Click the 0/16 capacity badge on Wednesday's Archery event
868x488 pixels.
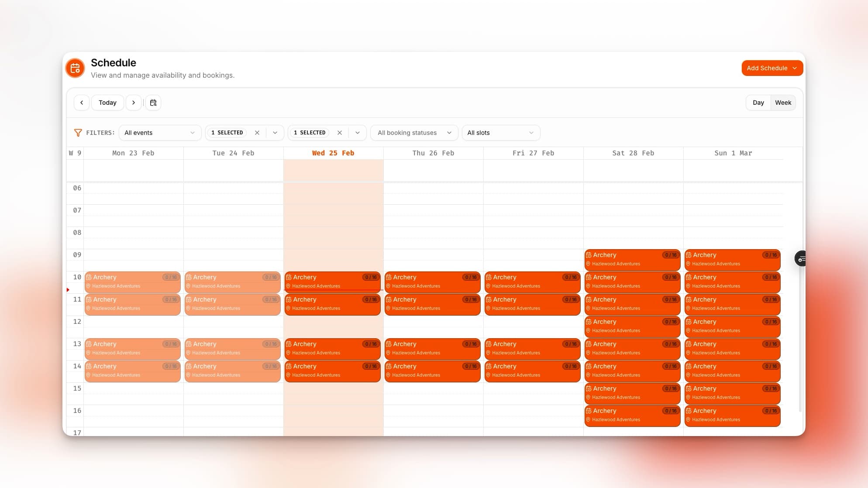tap(371, 277)
